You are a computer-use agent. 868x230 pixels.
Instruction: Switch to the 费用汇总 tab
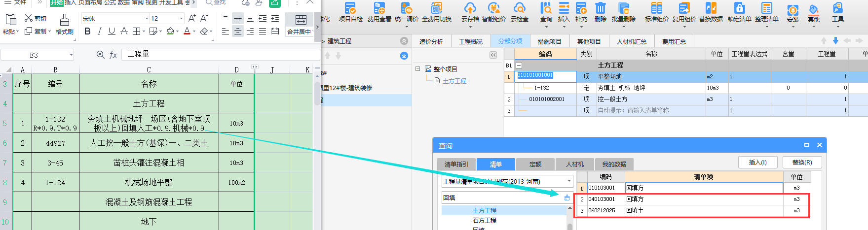point(674,41)
